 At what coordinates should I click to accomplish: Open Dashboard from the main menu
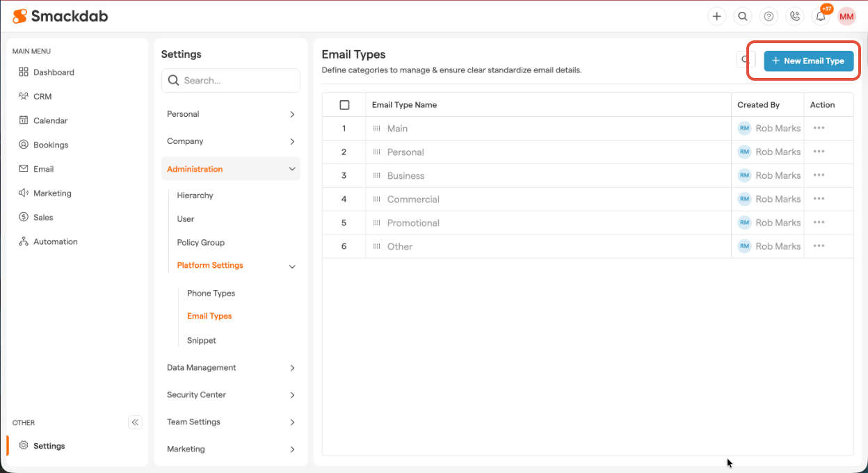click(x=54, y=72)
